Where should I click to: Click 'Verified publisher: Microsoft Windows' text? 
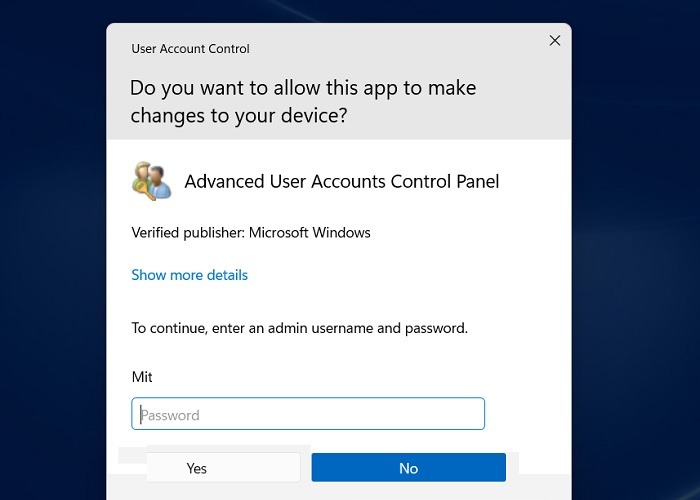251,233
